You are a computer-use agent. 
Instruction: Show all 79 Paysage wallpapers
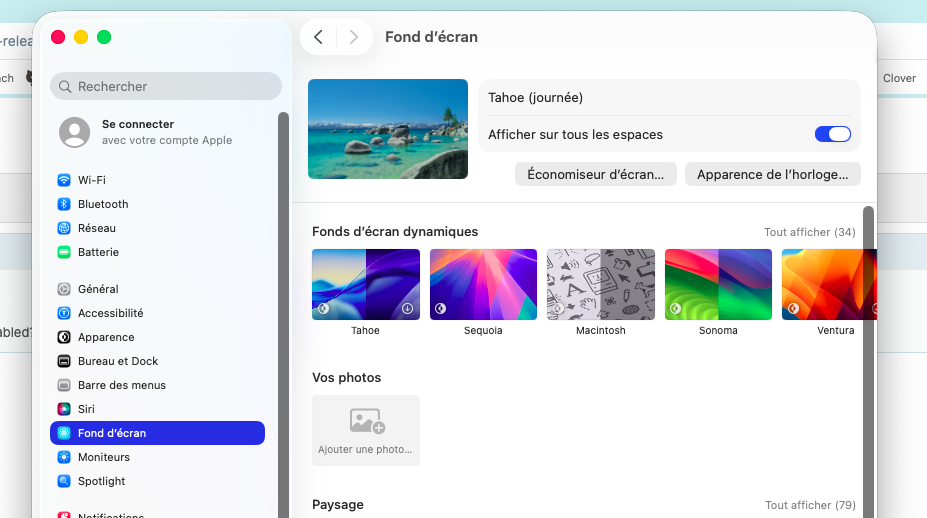(x=810, y=505)
